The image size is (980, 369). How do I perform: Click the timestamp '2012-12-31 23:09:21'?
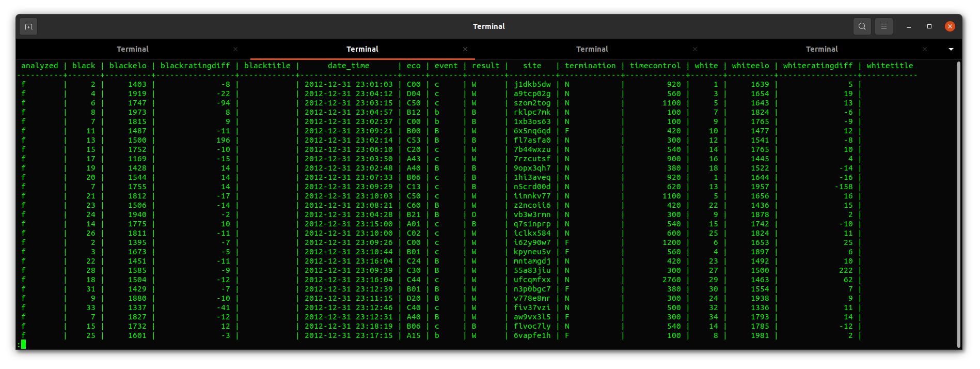pos(349,131)
